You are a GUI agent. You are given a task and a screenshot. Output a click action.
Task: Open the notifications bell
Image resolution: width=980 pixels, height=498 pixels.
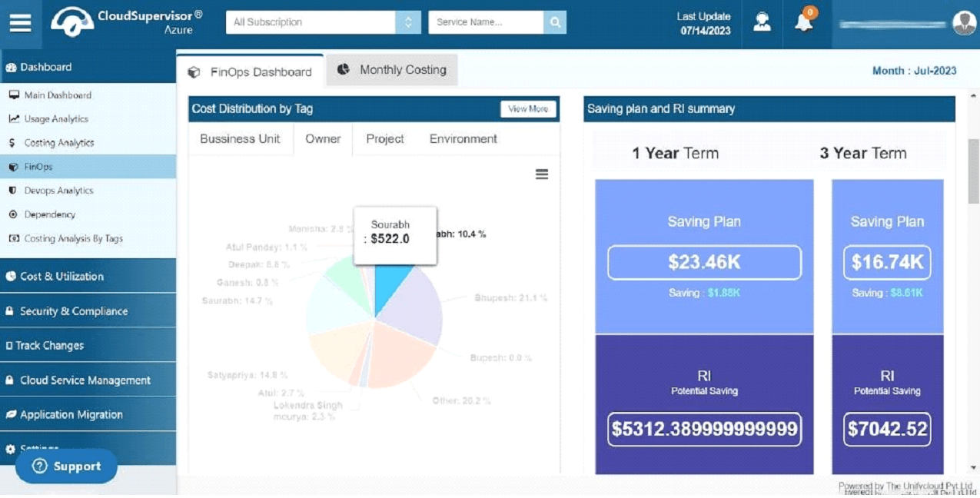804,22
